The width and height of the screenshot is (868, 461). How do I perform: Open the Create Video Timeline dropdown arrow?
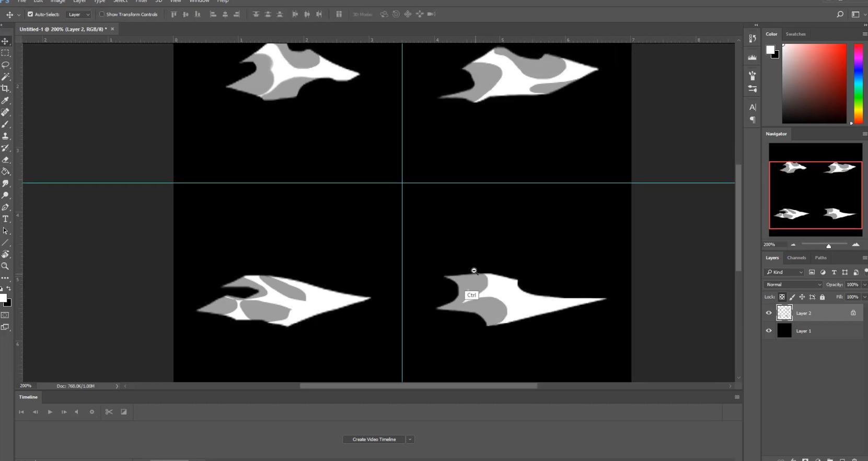pyautogui.click(x=410, y=440)
